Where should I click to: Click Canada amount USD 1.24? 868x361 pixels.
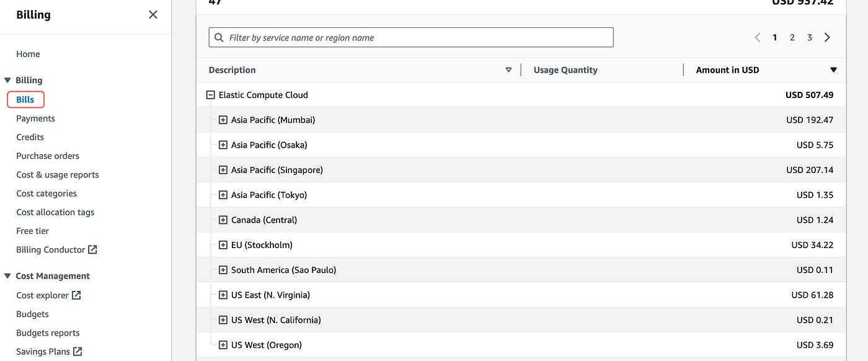pyautogui.click(x=815, y=220)
